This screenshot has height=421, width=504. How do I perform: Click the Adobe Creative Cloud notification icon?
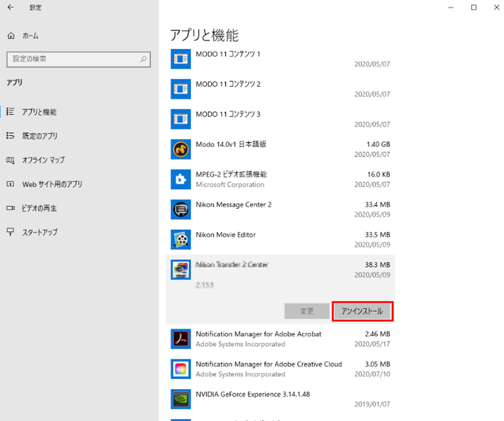181,369
